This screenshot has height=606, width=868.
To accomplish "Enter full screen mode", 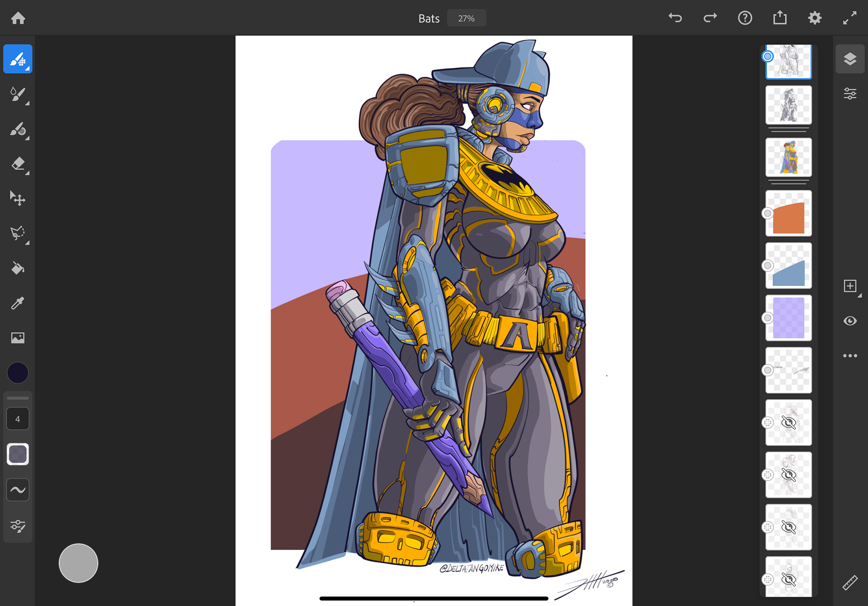I will pos(850,18).
